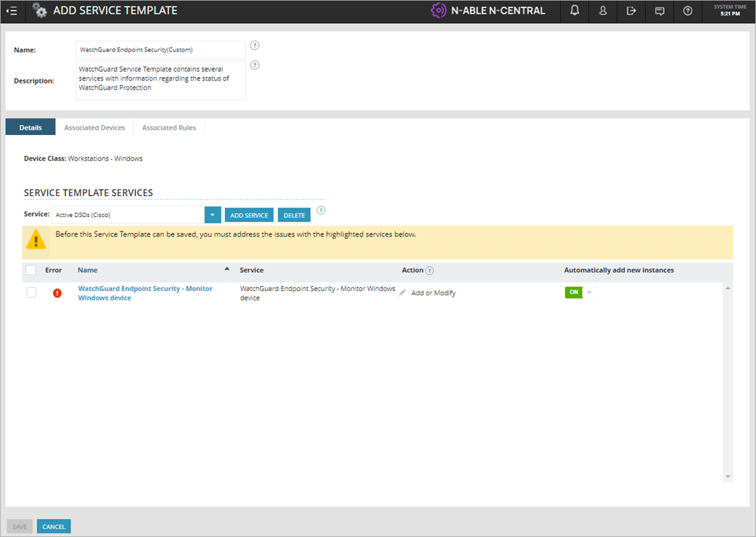Open the help icon in the top bar
Viewport: 756px width, 537px height.
pyautogui.click(x=687, y=11)
